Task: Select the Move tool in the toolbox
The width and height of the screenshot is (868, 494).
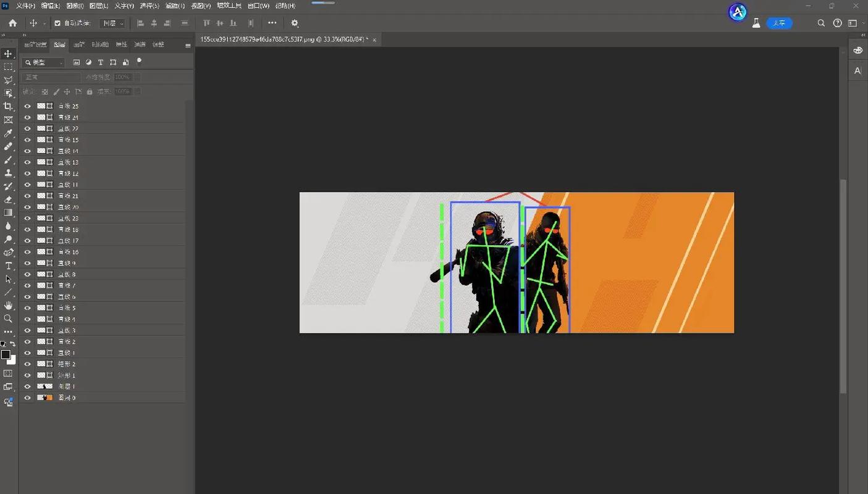Action: 8,54
